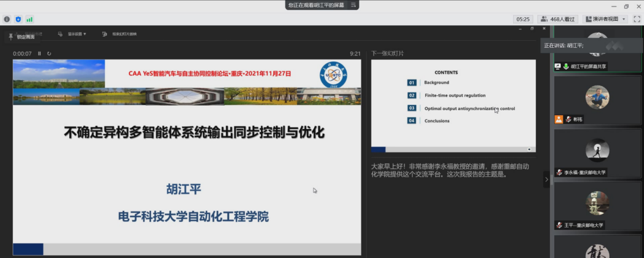The width and height of the screenshot is (644, 258).
Task: Reset the slideshow timer
Action: [49, 53]
